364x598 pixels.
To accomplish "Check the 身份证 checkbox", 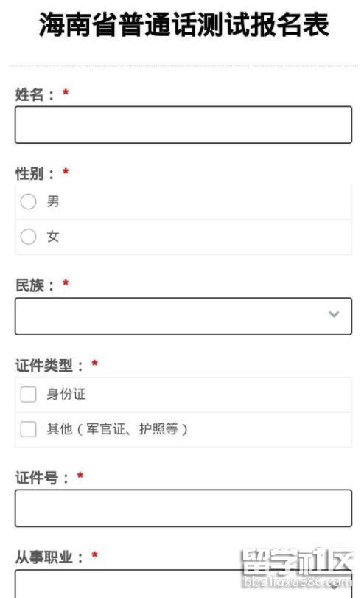I will pyautogui.click(x=28, y=394).
